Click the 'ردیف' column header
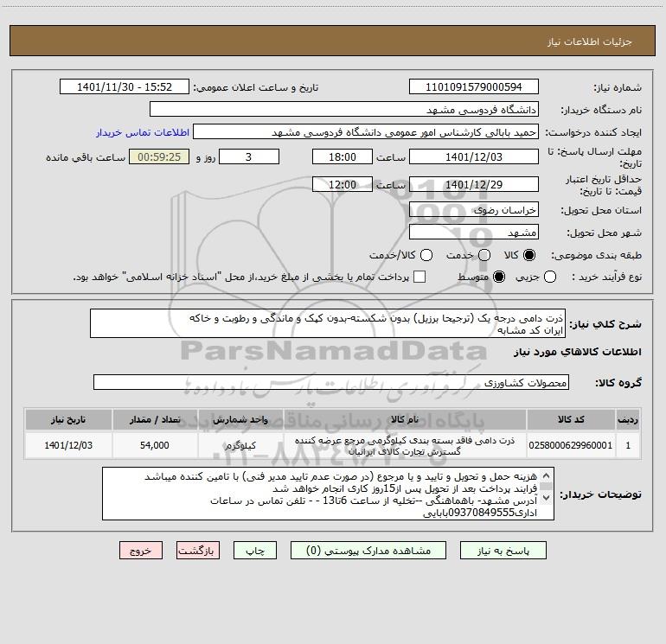 point(628,420)
